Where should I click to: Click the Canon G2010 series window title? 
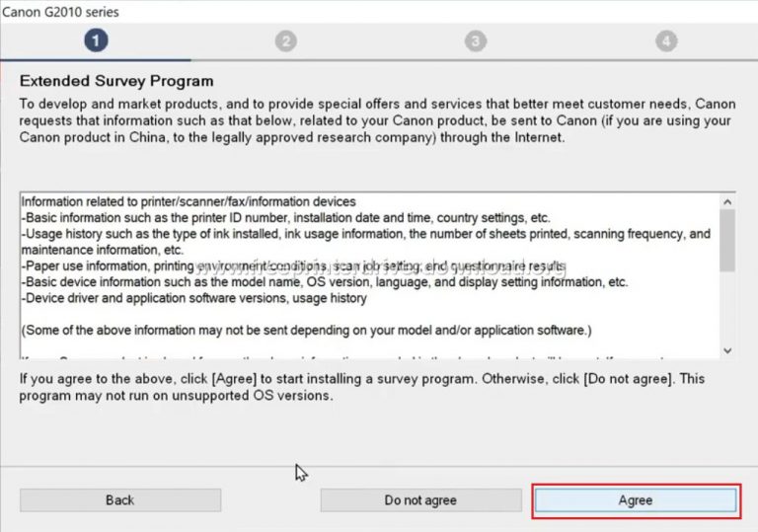[x=60, y=12]
